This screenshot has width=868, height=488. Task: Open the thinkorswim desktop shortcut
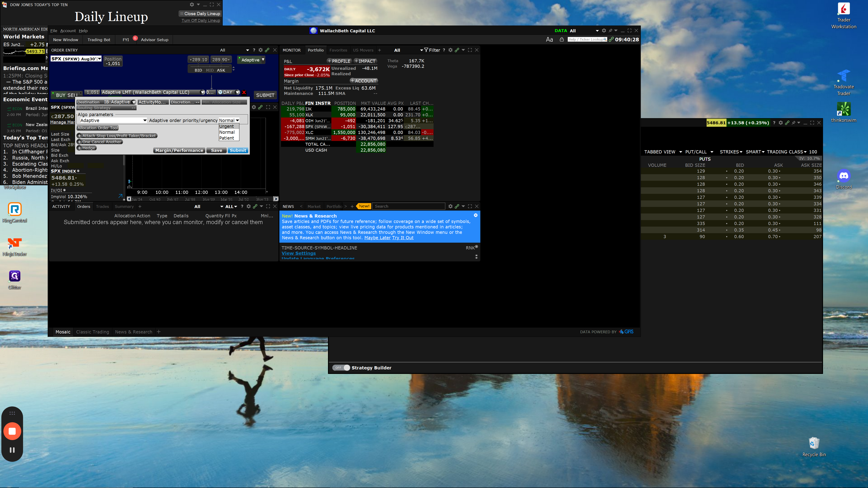pyautogui.click(x=843, y=113)
